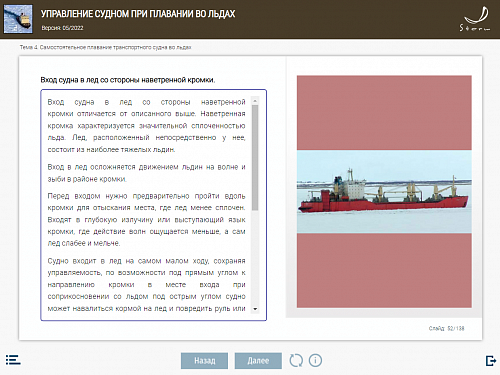Click the icebreaker course thumbnail in header

pyautogui.click(x=18, y=19)
